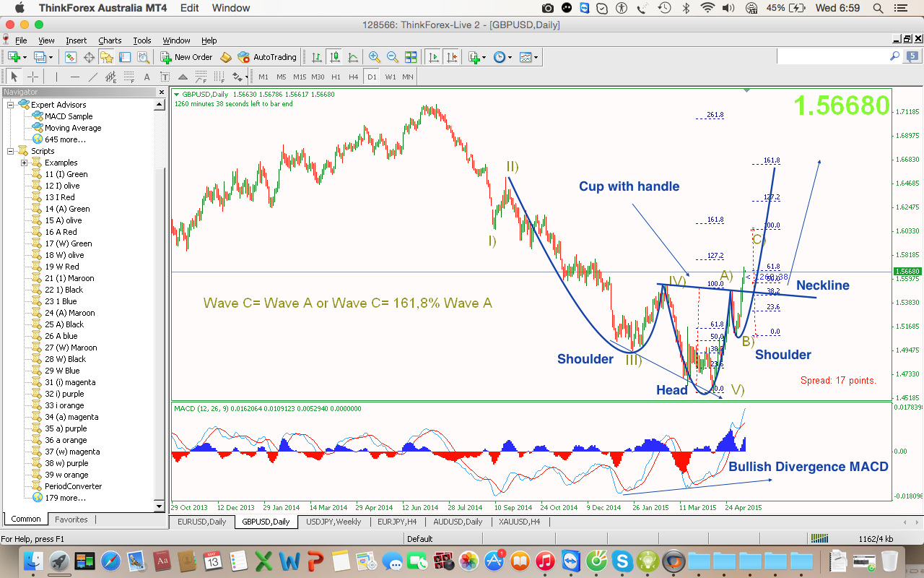Image resolution: width=924 pixels, height=578 pixels.
Task: Collapse the Expert Advisors tree node
Action: [x=11, y=105]
